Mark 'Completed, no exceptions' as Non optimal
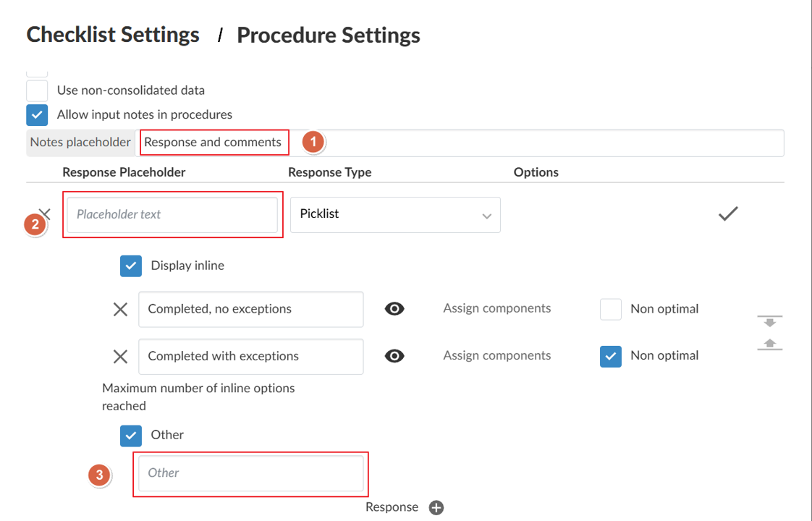This screenshot has width=812, height=521. point(610,308)
